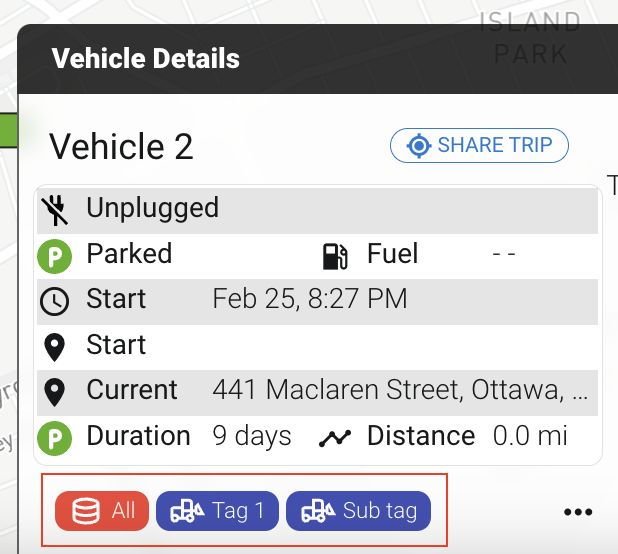
Task: Select the red All tag
Action: click(x=102, y=511)
